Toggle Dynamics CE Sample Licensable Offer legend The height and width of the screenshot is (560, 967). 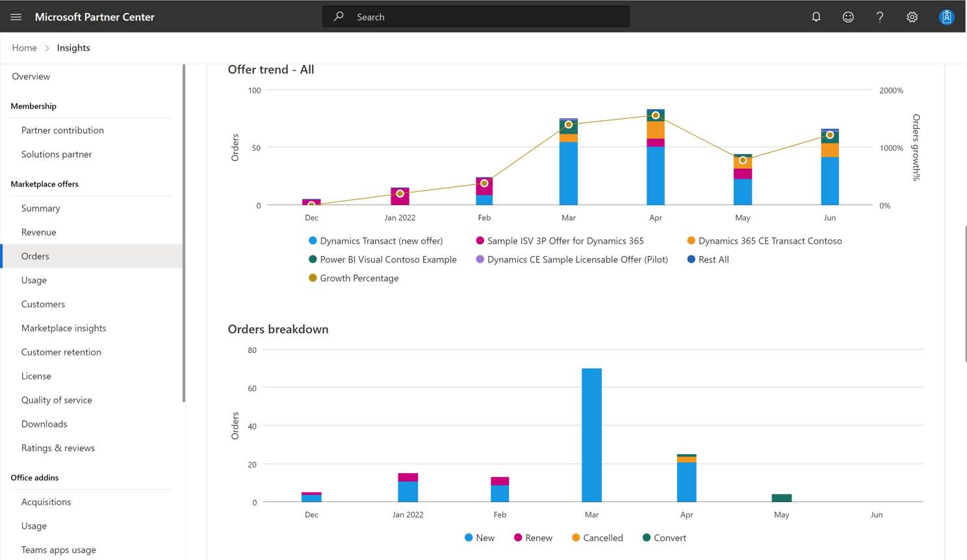click(572, 260)
